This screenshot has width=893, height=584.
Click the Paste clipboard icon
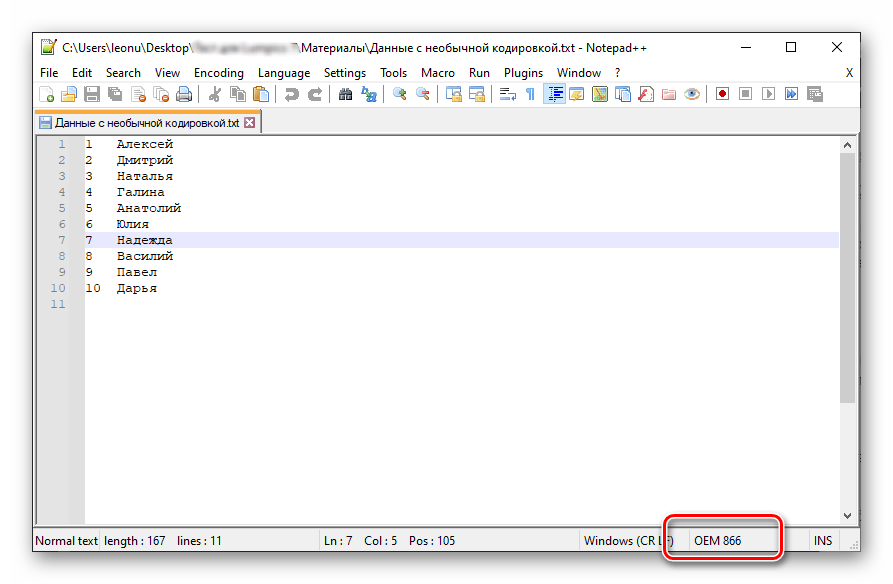(261, 95)
